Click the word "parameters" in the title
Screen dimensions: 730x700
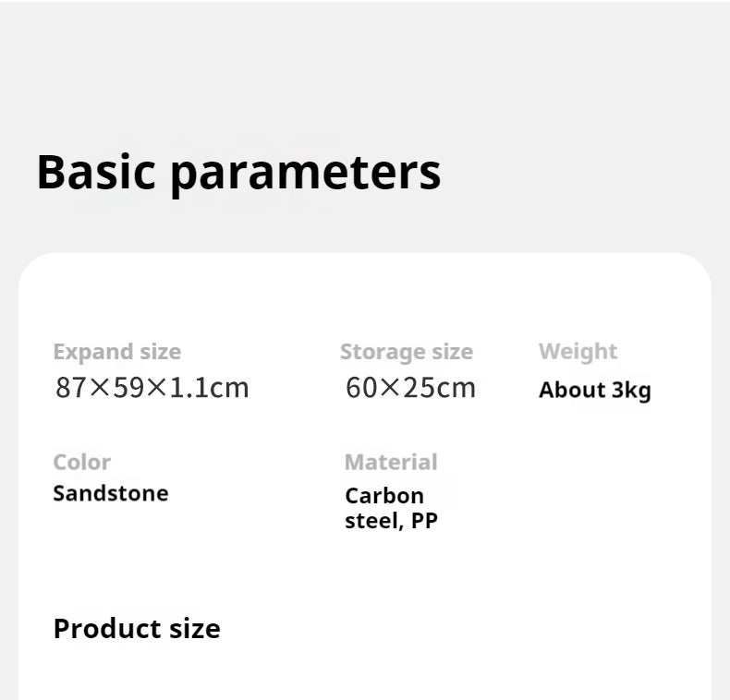tap(306, 174)
